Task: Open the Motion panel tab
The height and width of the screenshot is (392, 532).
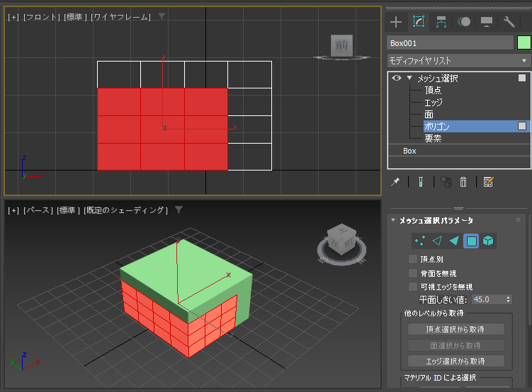Action: (464, 22)
